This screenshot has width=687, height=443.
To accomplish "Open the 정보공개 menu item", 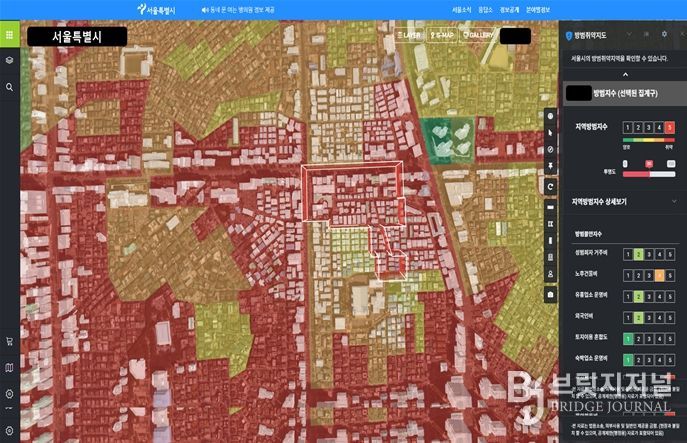I will pos(509,8).
